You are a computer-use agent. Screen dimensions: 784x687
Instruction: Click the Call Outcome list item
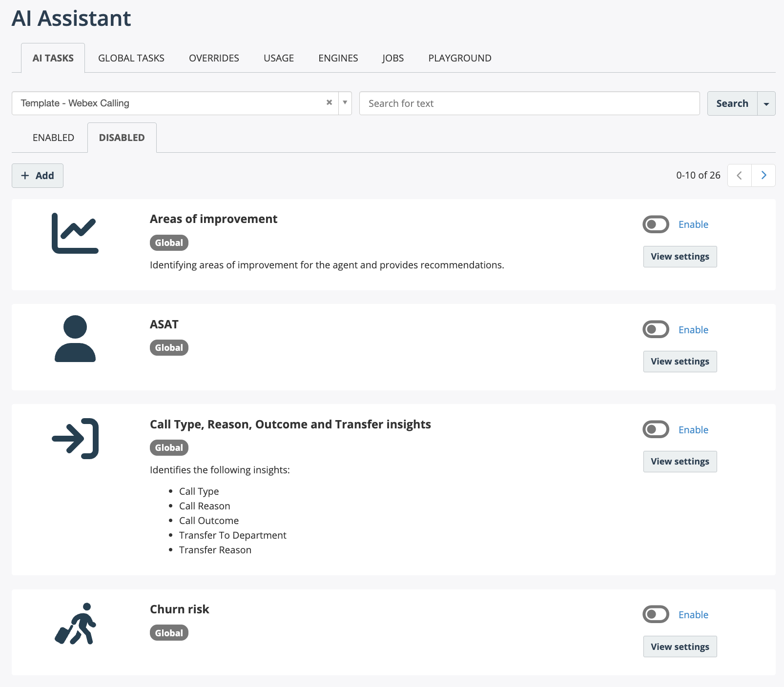point(209,521)
